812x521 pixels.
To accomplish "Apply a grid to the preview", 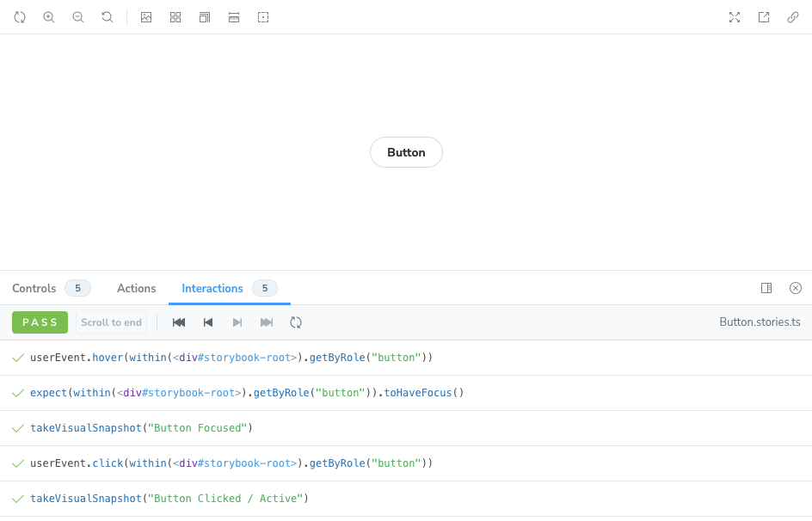I will click(175, 17).
